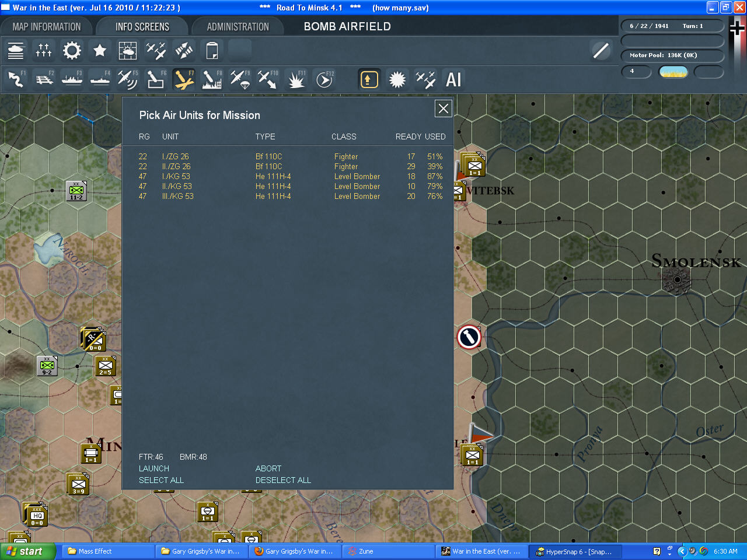Select the F8 bomb city mode

212,79
